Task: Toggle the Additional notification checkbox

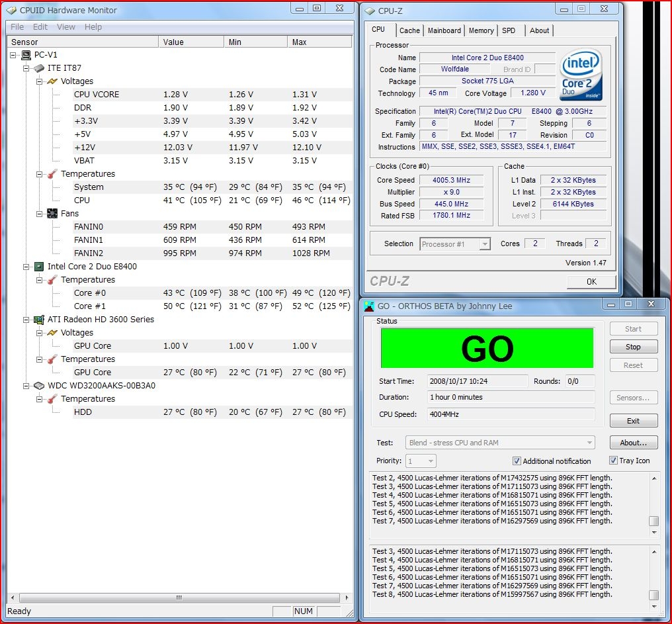Action: 517,461
